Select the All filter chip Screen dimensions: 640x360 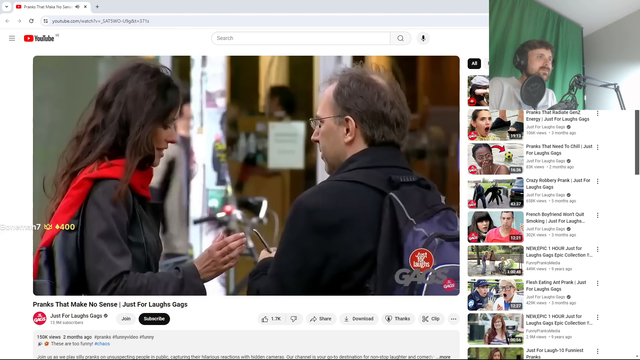point(474,63)
